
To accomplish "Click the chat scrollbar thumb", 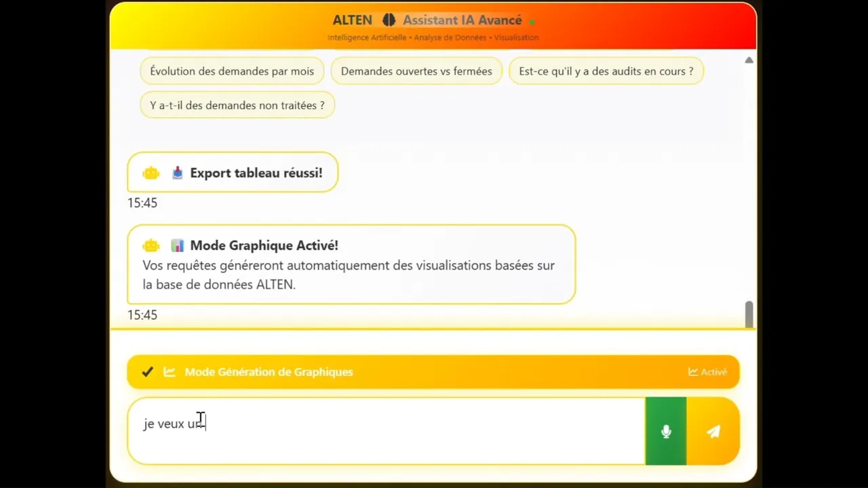I will (749, 314).
